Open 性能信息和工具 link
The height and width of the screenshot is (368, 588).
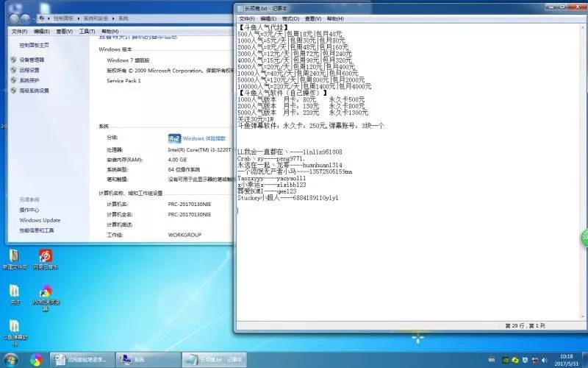coord(37,230)
